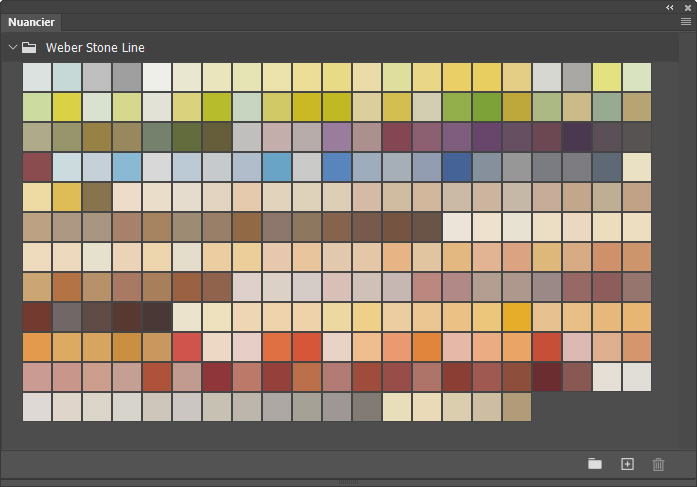Pick the last tan swatch in bottom row
The width and height of the screenshot is (697, 487).
[517, 407]
